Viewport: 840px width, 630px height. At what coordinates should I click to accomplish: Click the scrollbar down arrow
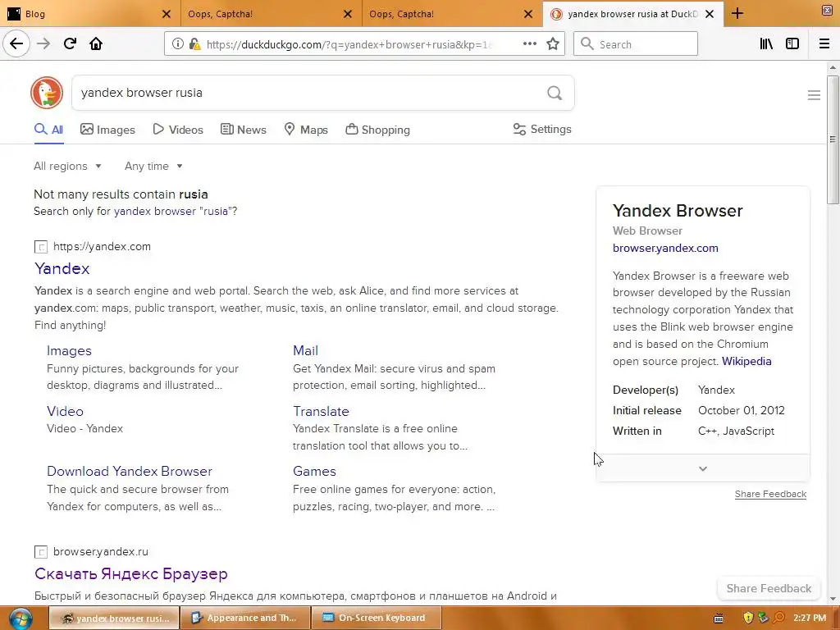[x=833, y=599]
